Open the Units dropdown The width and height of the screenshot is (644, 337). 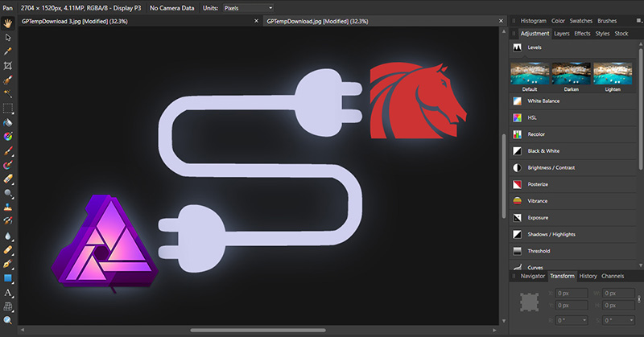pyautogui.click(x=249, y=8)
